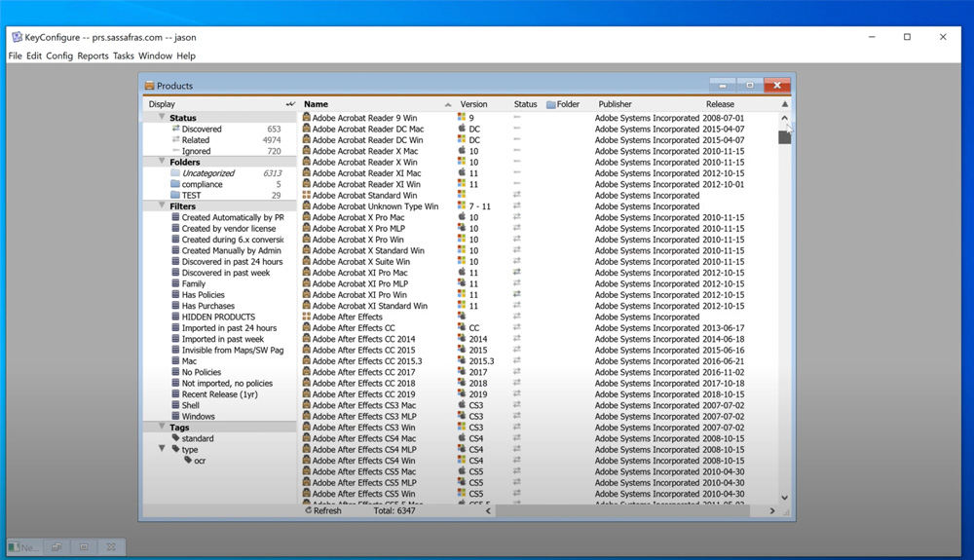This screenshot has height=560, width=974.
Task: Select the TEST folder icon
Action: (x=175, y=195)
